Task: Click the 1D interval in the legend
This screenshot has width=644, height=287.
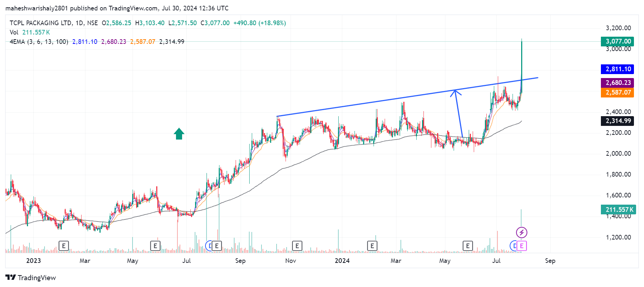Action: (79, 23)
